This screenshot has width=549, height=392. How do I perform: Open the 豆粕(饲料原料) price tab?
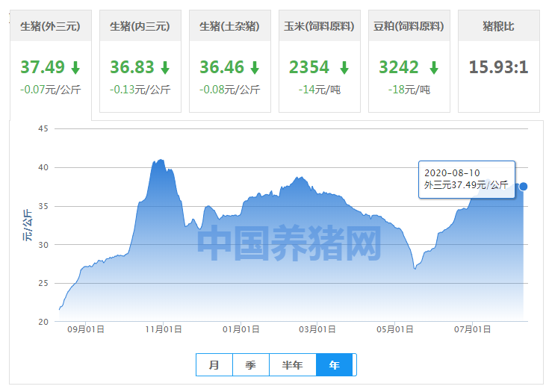click(x=409, y=61)
